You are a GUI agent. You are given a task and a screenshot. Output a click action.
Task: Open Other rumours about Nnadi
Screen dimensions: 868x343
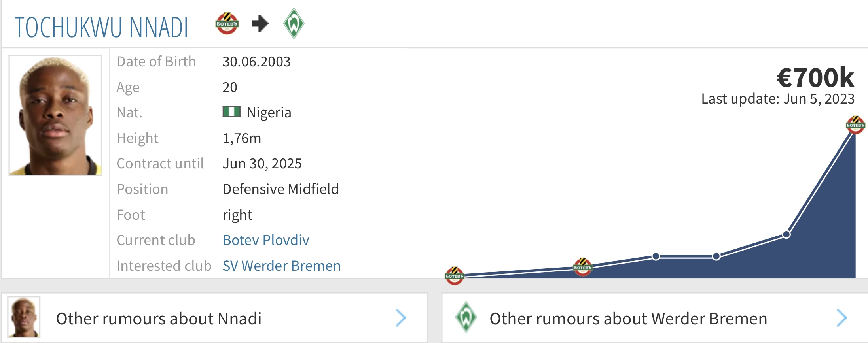159,318
